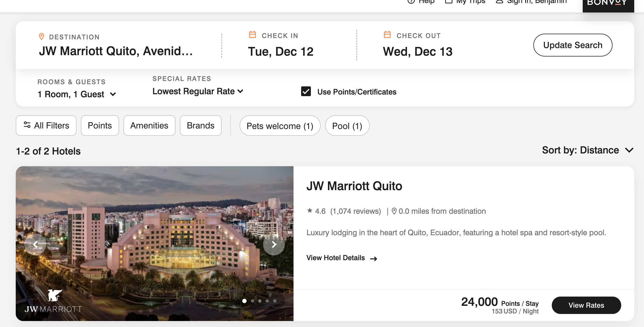Toggle the Pool (1) filter chip
This screenshot has width=644, height=327.
pos(347,126)
